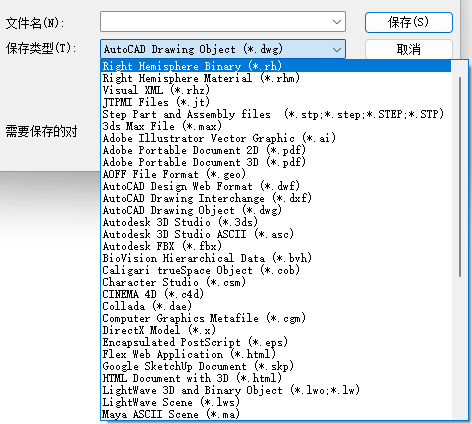
Task: Select Right Hemisphere Binary (*.rh)
Action: [x=277, y=66]
